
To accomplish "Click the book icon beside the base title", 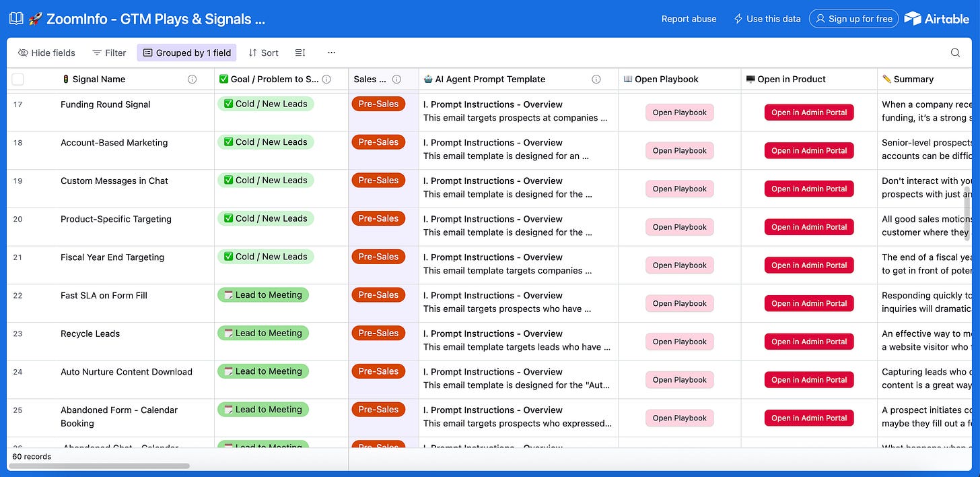I will click(15, 19).
